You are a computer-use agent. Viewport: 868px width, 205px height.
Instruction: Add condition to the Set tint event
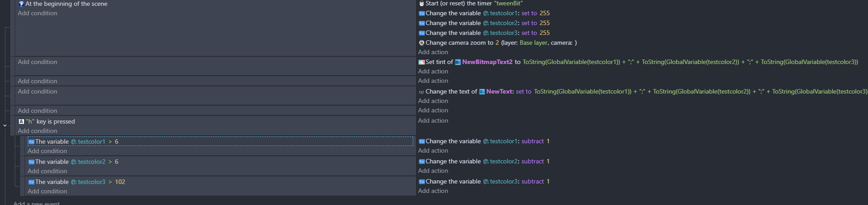tap(38, 62)
